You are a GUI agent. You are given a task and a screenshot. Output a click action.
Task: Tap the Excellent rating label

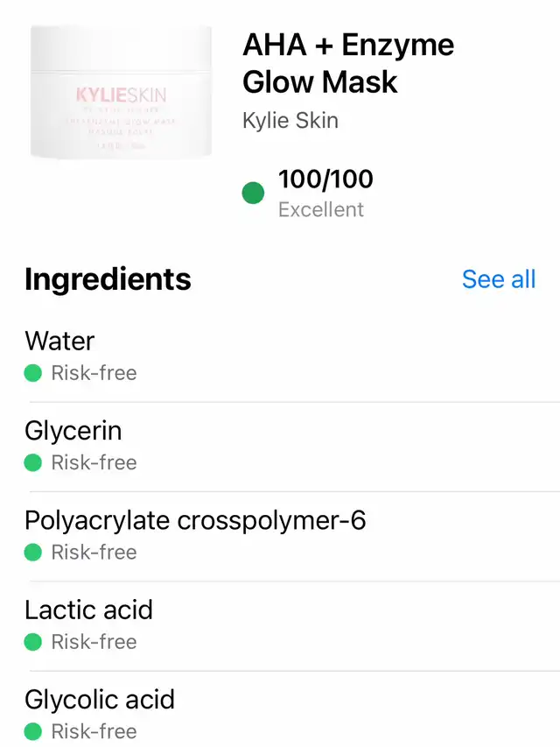320,209
